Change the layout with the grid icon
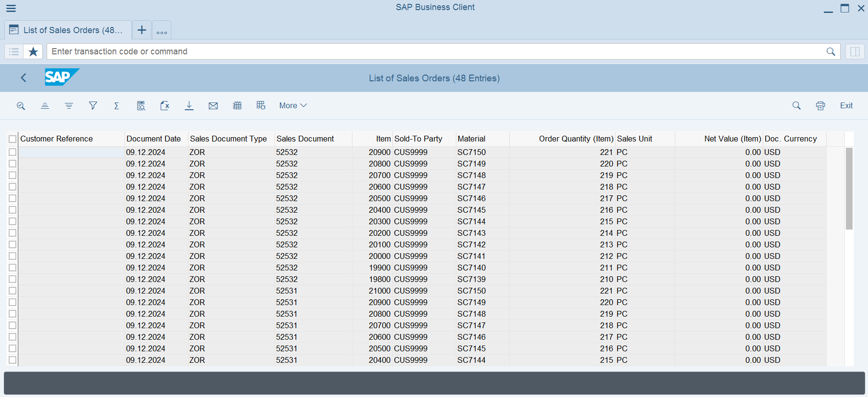Image resolution: width=868 pixels, height=397 pixels. (237, 106)
